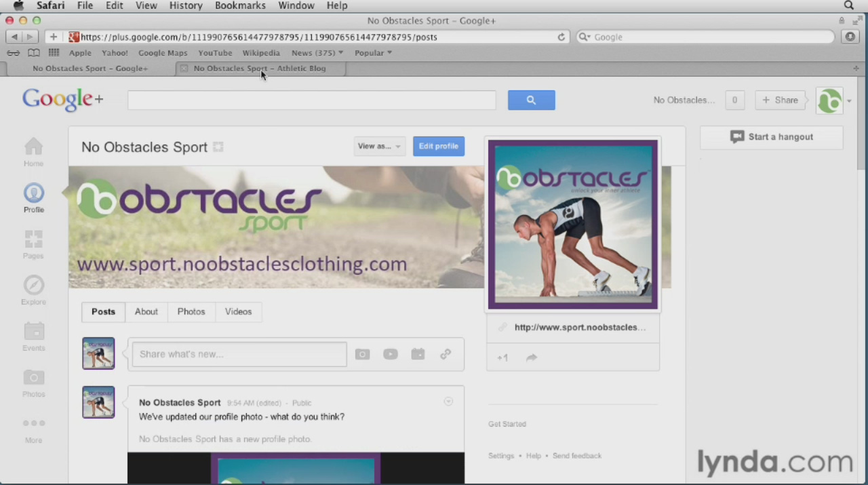Expand the News (375) bookmarks folder
Image resolution: width=868 pixels, height=485 pixels.
coord(317,52)
